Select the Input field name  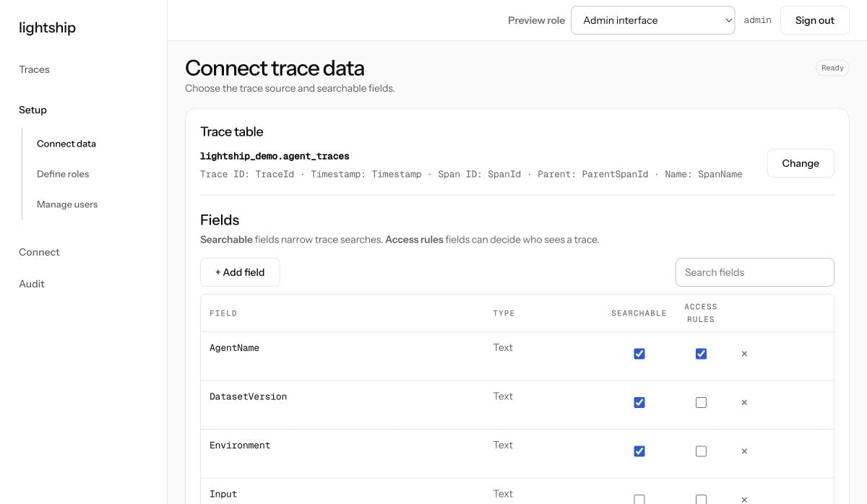[x=223, y=494]
